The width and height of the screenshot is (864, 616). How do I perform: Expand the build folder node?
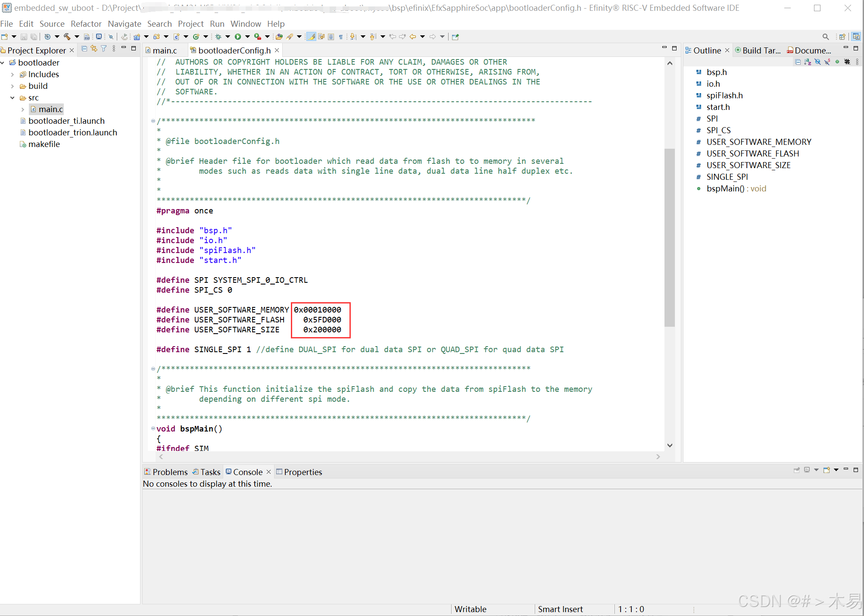12,86
